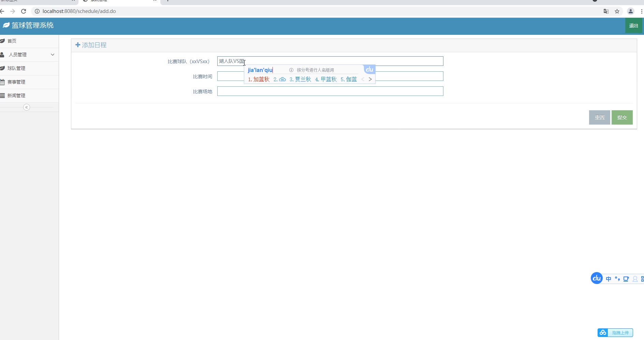Click the 比赛场地 label

[203, 91]
